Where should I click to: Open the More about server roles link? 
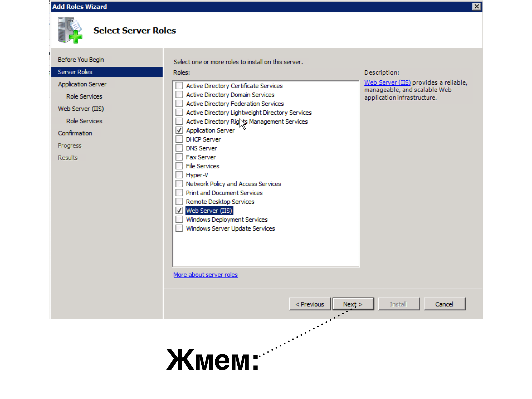tap(205, 275)
